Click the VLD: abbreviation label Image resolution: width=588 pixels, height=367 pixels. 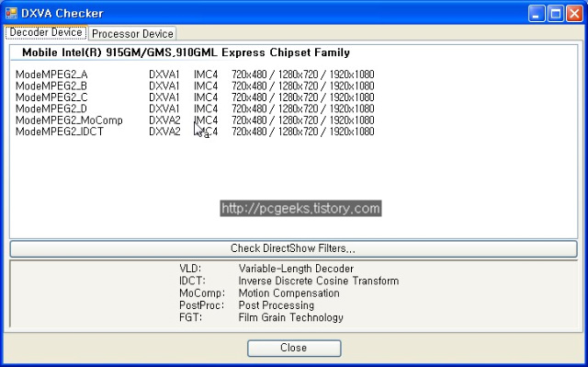click(190, 269)
